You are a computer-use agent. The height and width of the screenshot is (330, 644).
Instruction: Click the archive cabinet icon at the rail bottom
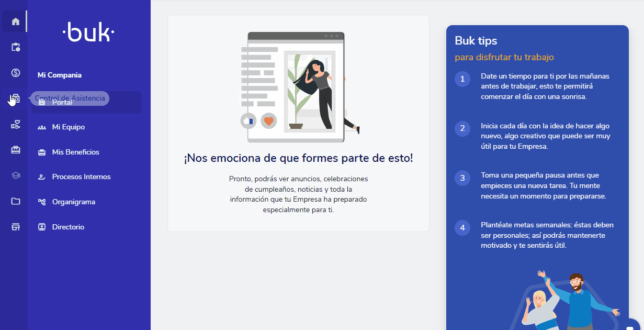14,226
